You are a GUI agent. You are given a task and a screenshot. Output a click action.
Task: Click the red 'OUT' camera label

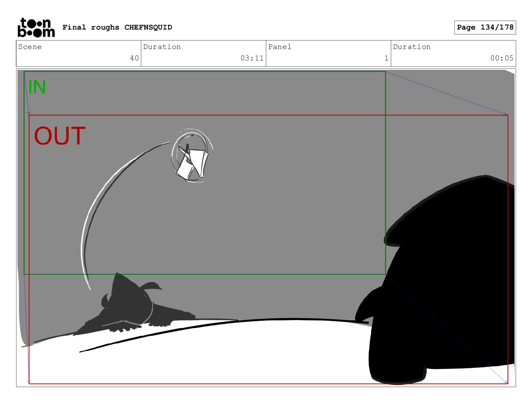(60, 136)
